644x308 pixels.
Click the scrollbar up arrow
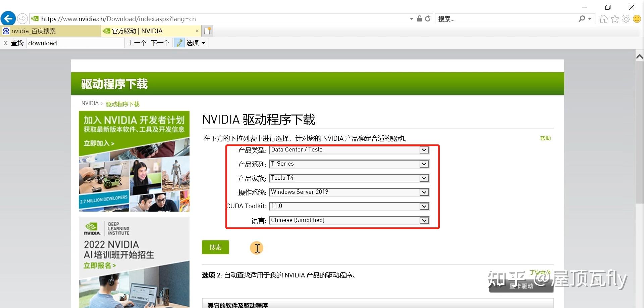pyautogui.click(x=640, y=57)
